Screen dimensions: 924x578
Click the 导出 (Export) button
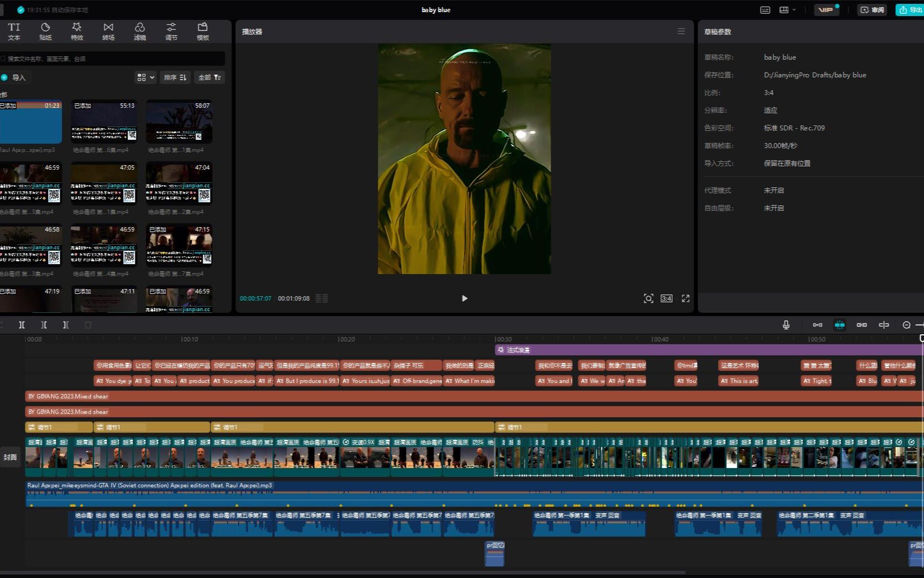(910, 10)
